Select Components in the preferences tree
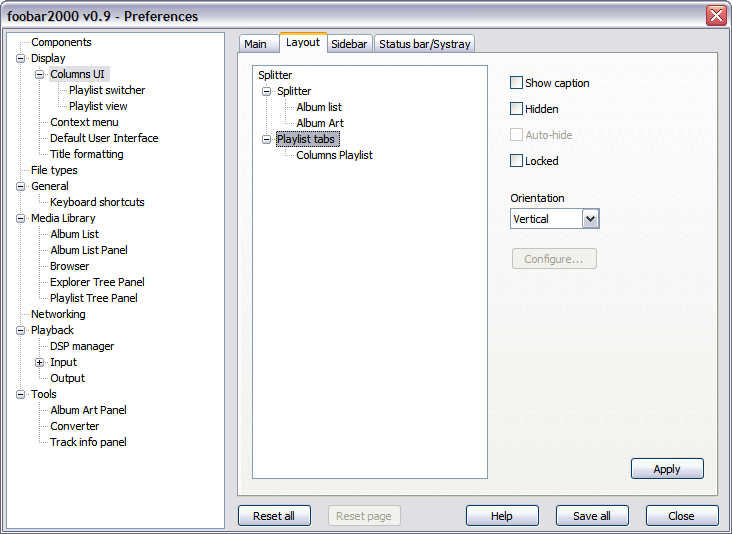The height and width of the screenshot is (534, 732). pos(61,42)
